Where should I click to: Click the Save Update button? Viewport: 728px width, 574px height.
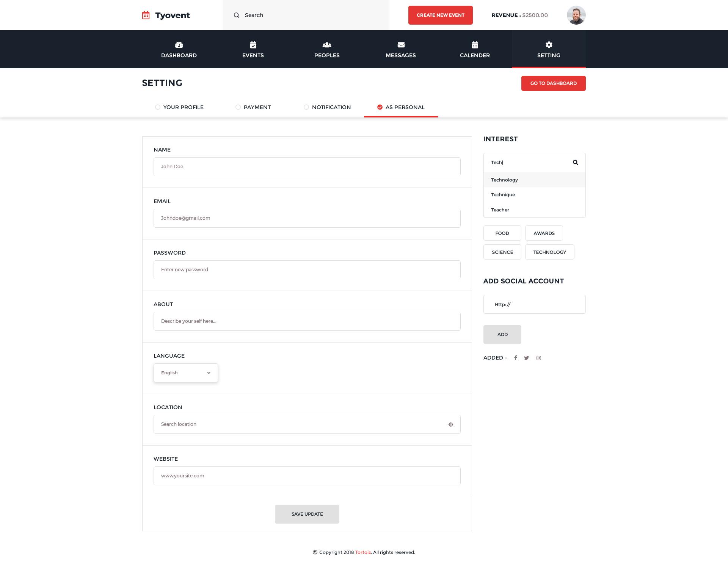(x=307, y=514)
